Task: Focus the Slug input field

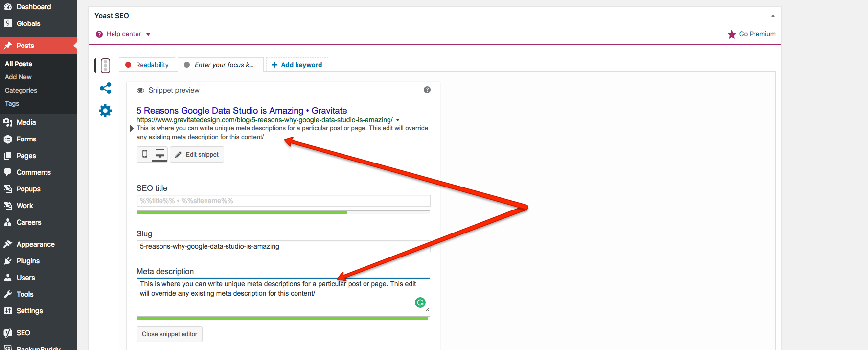Action: pos(283,246)
